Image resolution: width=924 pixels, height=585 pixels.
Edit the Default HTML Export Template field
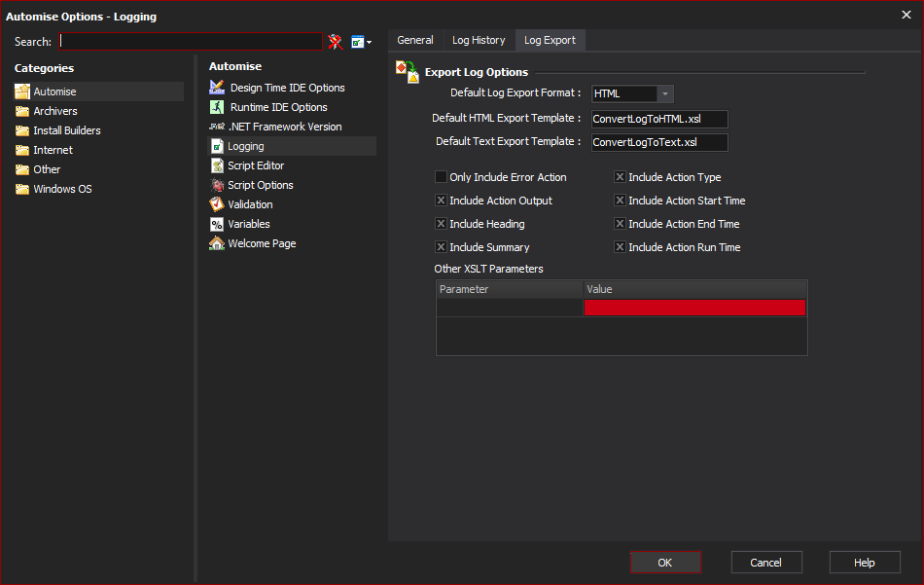click(x=659, y=119)
